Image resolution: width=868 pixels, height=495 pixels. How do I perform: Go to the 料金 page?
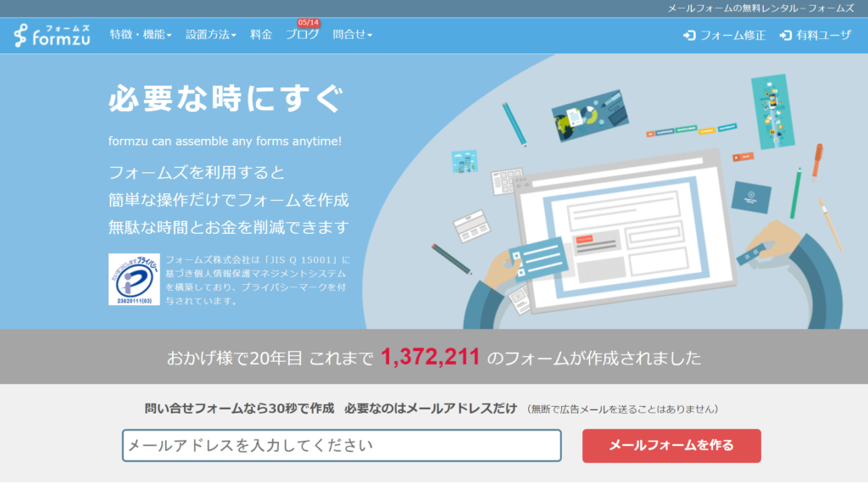(261, 35)
